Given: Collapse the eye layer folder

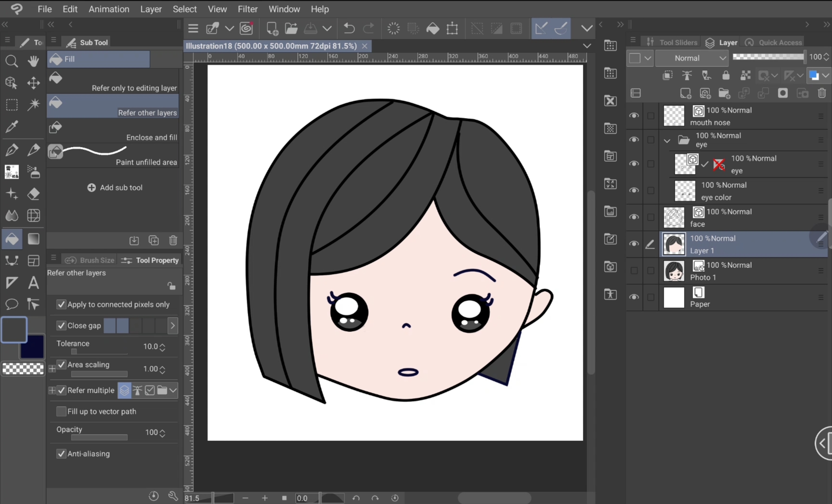Looking at the screenshot, I should [x=667, y=140].
